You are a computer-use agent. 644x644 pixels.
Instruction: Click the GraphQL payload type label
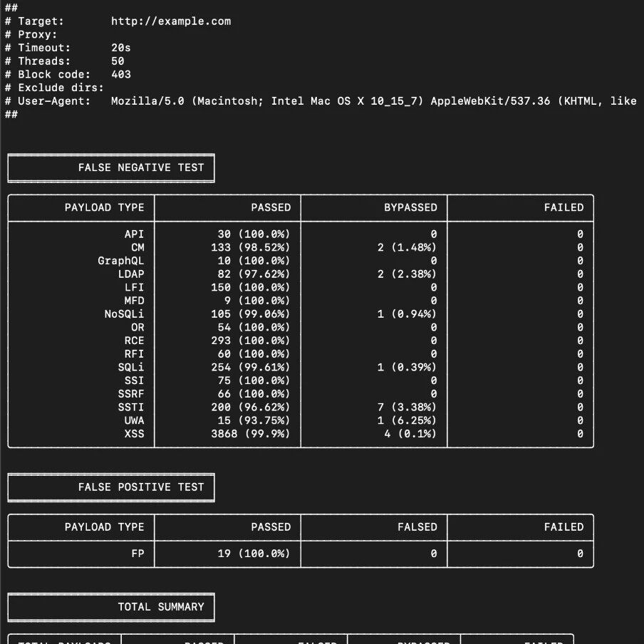click(x=121, y=261)
